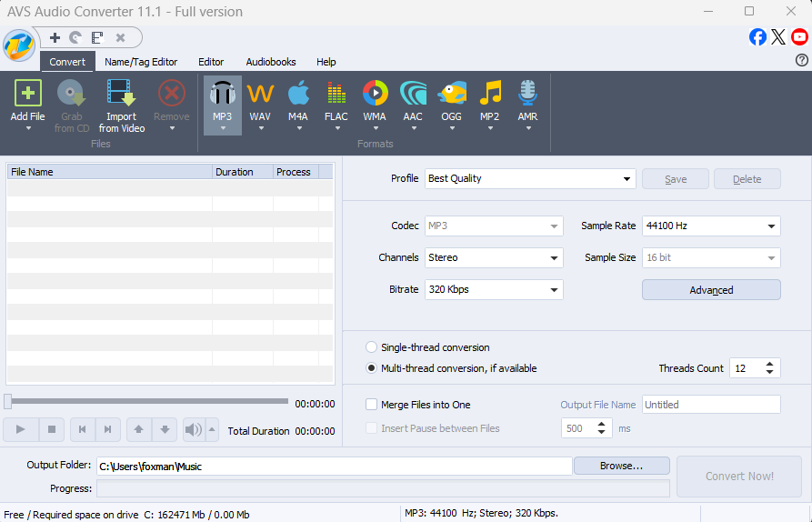Click the import video icon in quick access toolbar
This screenshot has width=812, height=522.
coord(96,38)
